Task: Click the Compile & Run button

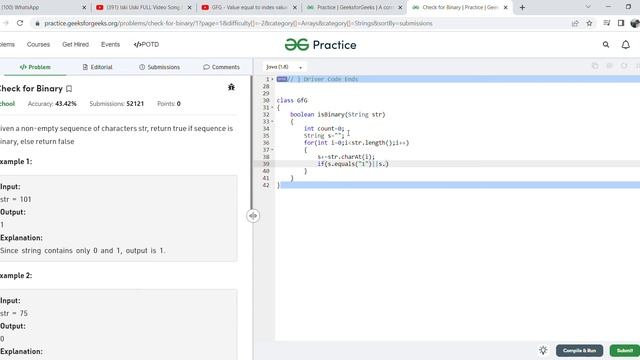Action: 579,350
